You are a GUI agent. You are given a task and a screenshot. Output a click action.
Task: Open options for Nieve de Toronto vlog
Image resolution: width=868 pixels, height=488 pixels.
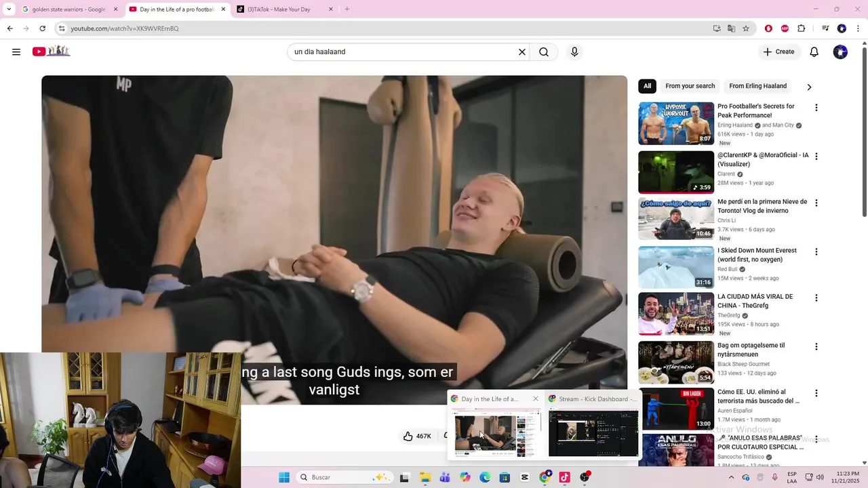(816, 203)
